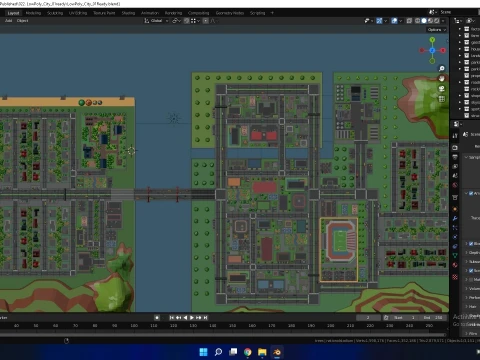Open the checkered Texture properties tab

pyautogui.click(x=455, y=277)
